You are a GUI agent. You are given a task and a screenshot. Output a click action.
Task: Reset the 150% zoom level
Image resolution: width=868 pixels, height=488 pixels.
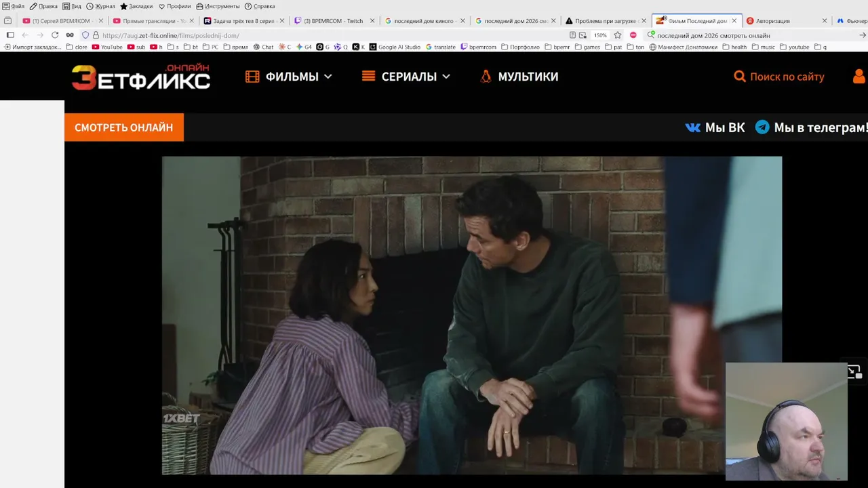pyautogui.click(x=600, y=35)
